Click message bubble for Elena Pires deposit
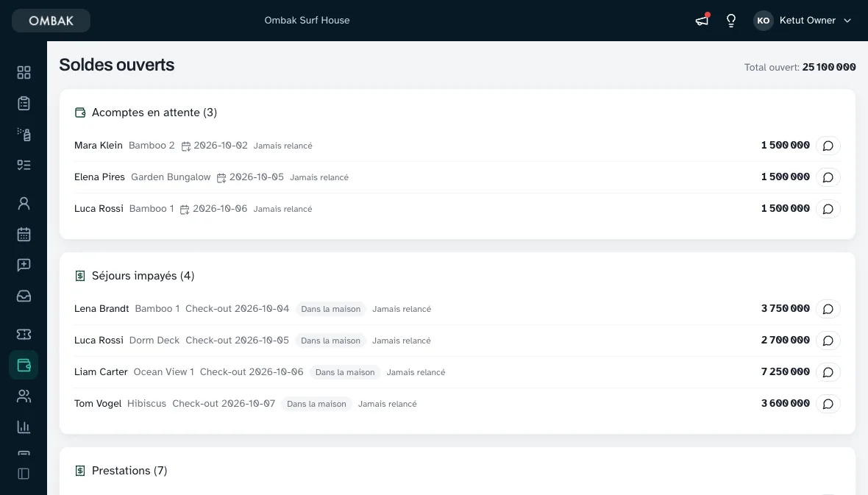The height and width of the screenshot is (495, 868). click(828, 177)
